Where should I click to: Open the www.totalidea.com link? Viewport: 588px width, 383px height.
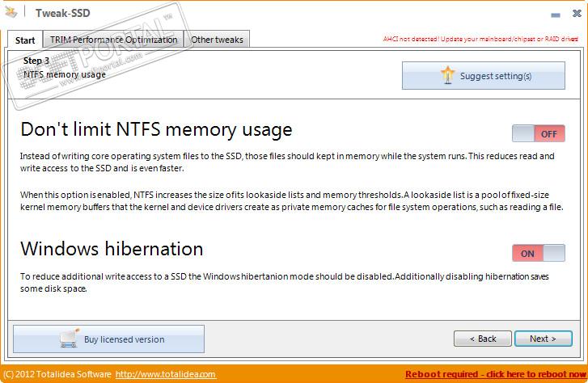166,374
